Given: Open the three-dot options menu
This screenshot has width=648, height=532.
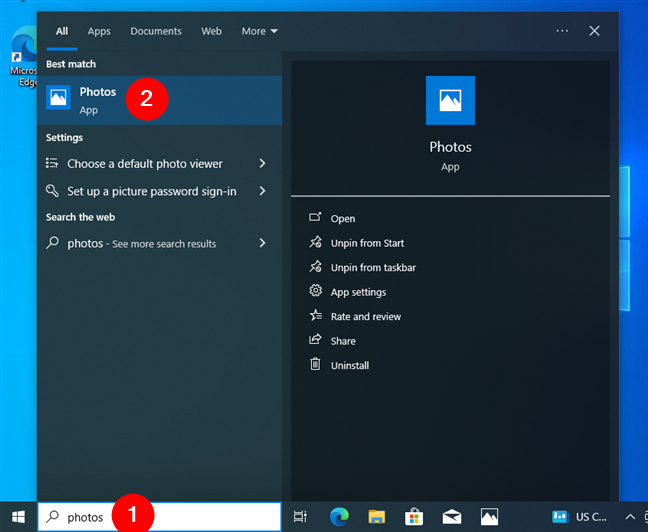Looking at the screenshot, I should click(x=562, y=31).
